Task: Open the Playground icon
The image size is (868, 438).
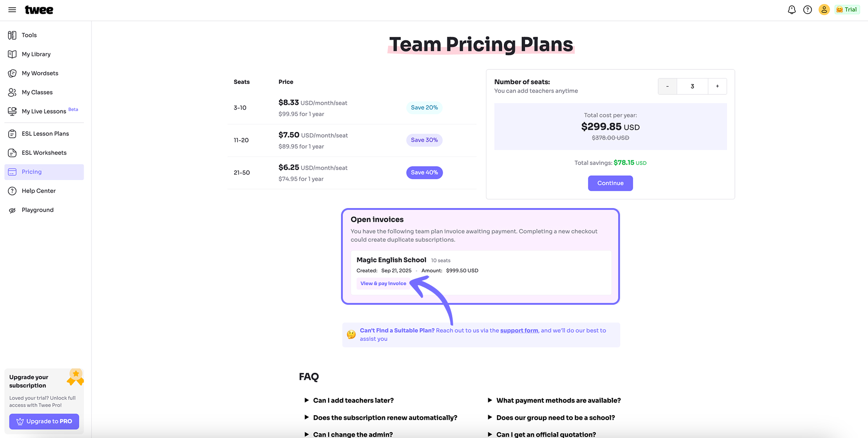Action: tap(12, 210)
